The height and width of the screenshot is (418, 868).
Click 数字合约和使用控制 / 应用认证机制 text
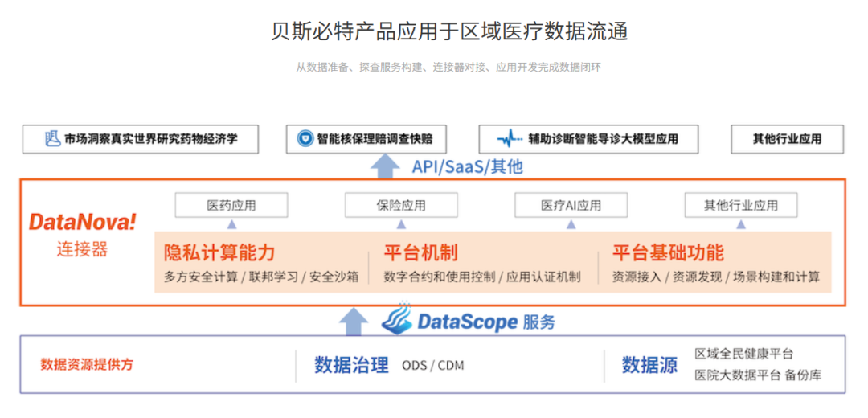482,277
